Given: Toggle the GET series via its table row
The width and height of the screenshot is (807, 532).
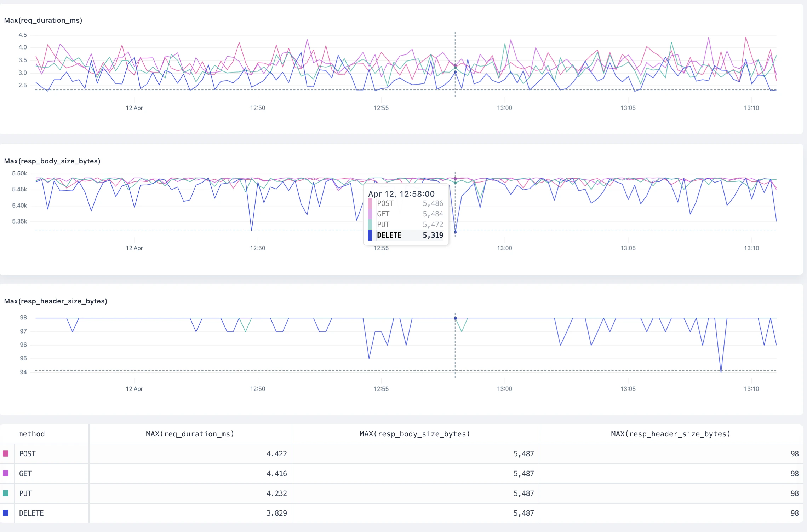Looking at the screenshot, I should point(25,473).
